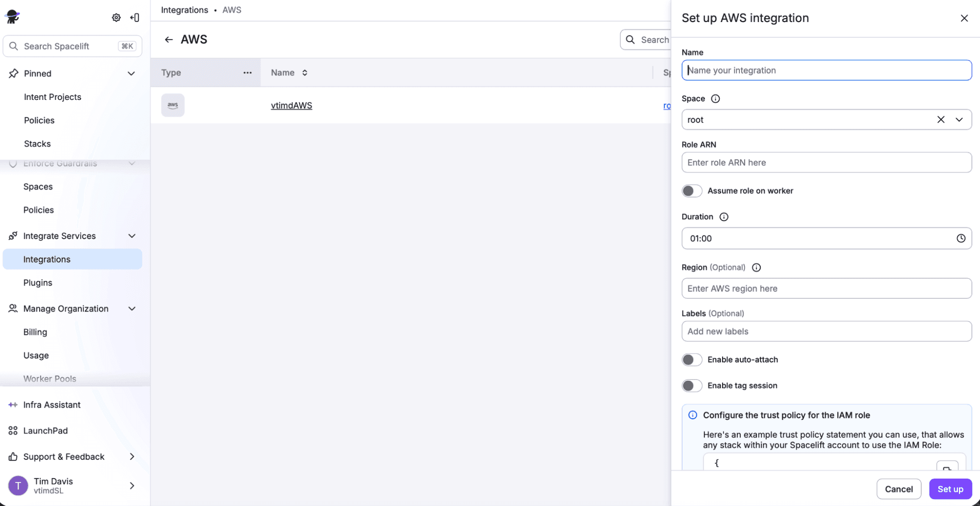
Task: Click the search magnifier in Search Spacelift
Action: 14,46
